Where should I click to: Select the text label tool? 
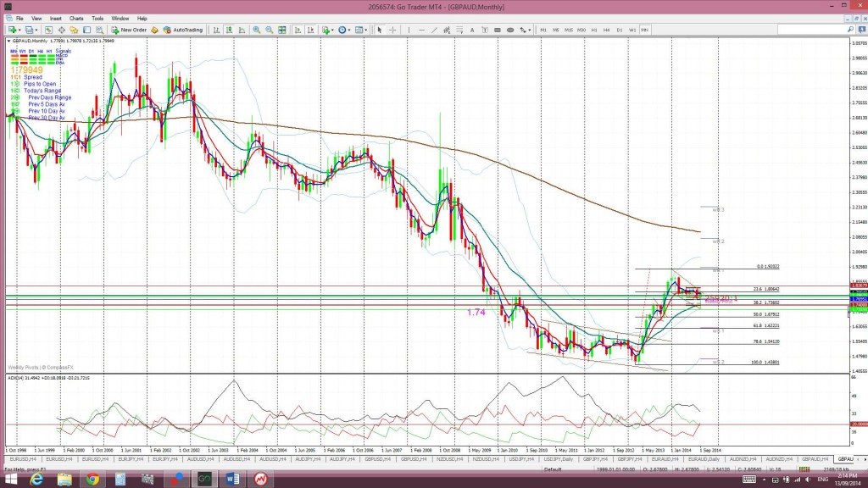pyautogui.click(x=485, y=30)
